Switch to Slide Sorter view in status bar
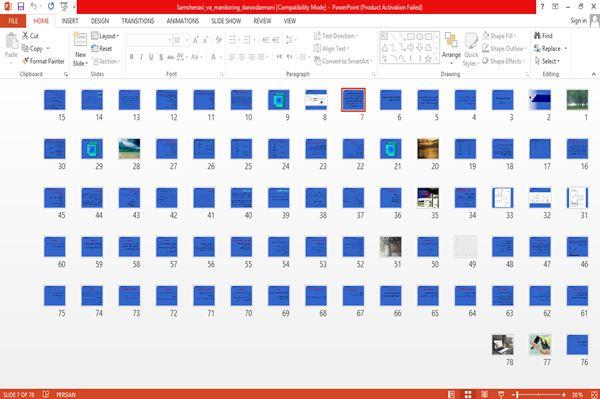The height and width of the screenshot is (399, 600). (468, 394)
